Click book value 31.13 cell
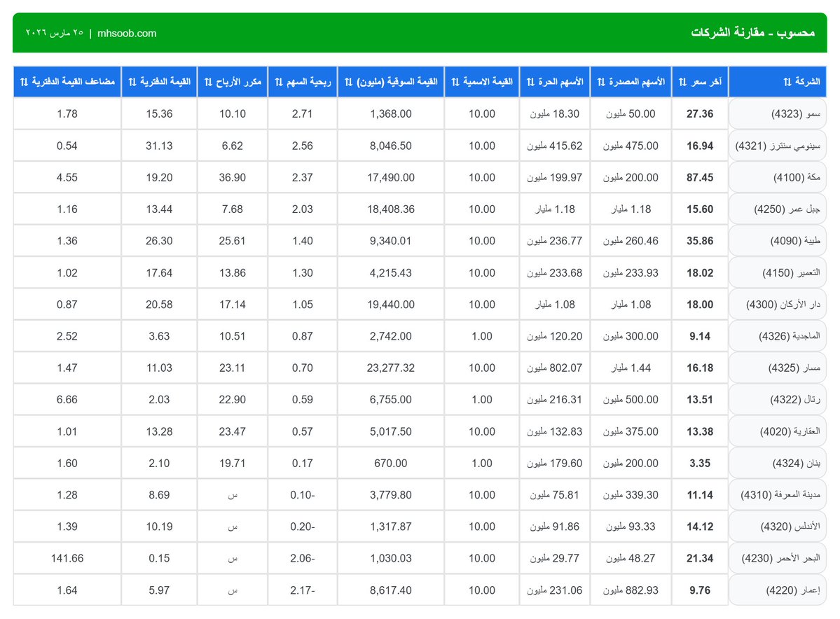 (x=159, y=146)
